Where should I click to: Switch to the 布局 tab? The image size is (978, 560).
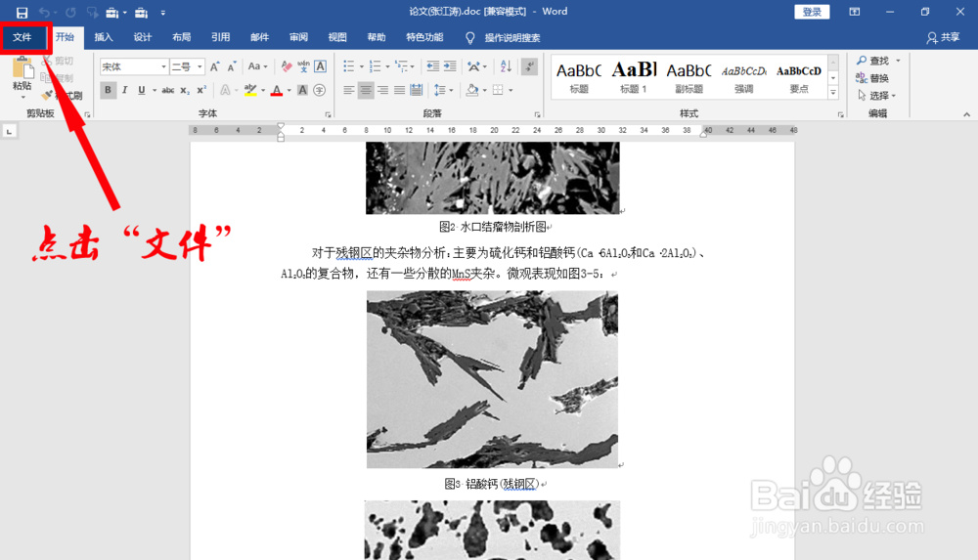point(182,37)
